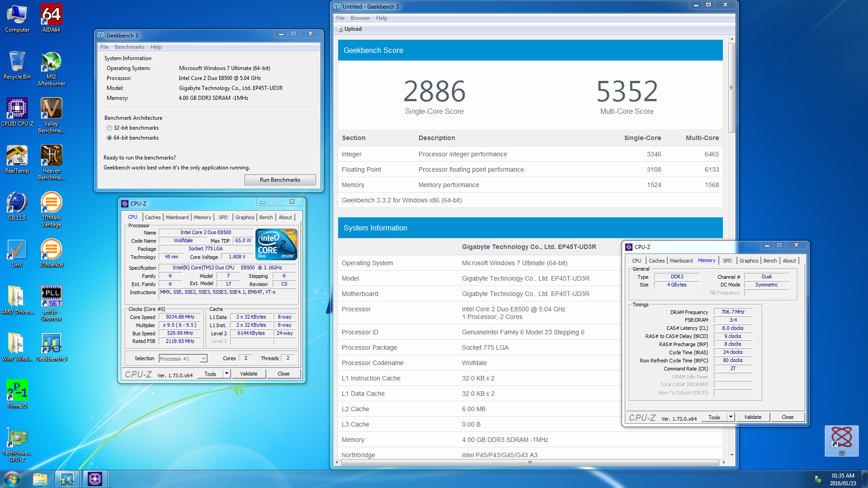Viewport: 868px width, 488px height.
Task: Click scroll down arrow in results window
Action: pos(731,455)
